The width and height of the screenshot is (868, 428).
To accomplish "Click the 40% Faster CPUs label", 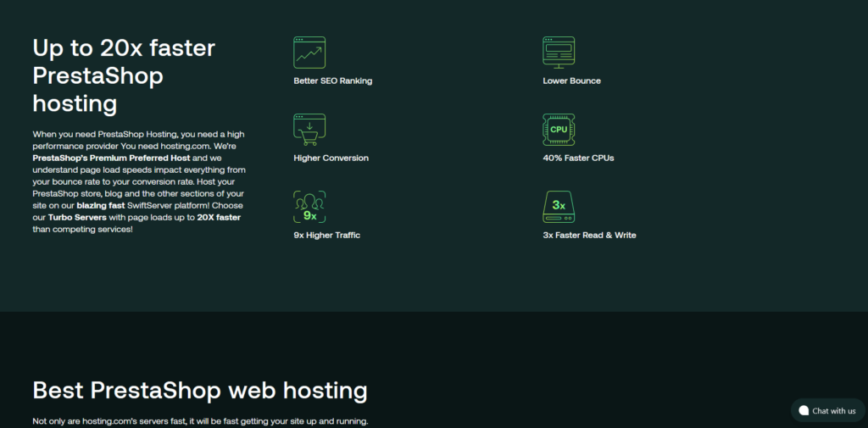I will click(x=578, y=158).
